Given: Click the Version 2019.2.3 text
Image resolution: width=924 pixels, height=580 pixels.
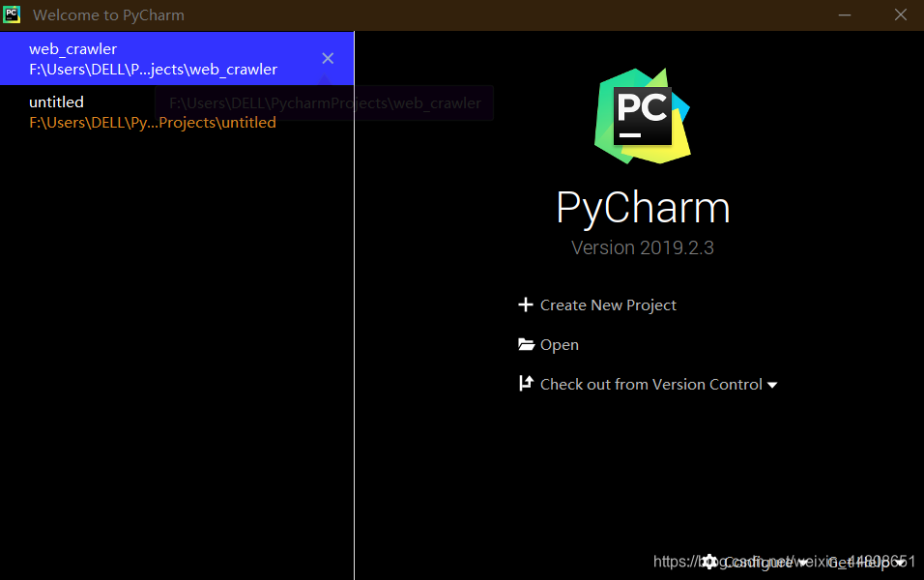Looking at the screenshot, I should pyautogui.click(x=643, y=247).
